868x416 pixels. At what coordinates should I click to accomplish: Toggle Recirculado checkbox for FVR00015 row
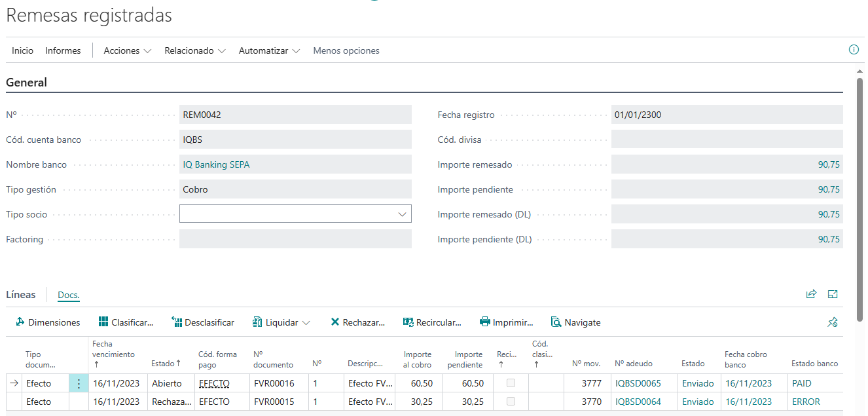511,402
